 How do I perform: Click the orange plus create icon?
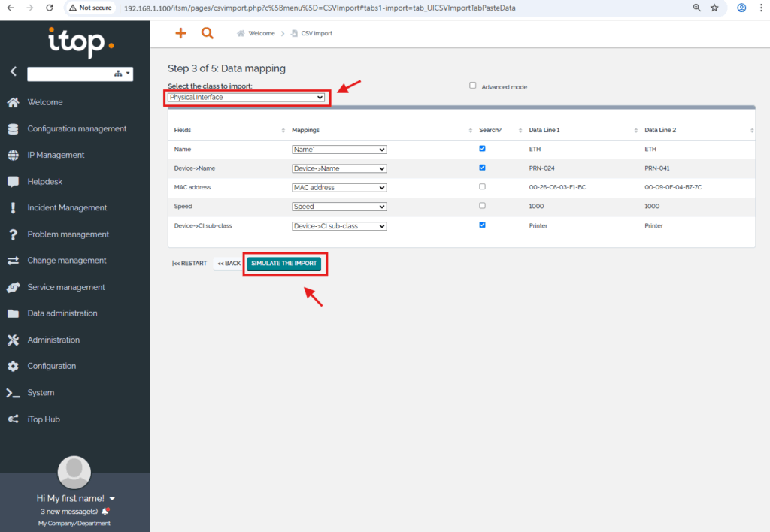click(180, 33)
